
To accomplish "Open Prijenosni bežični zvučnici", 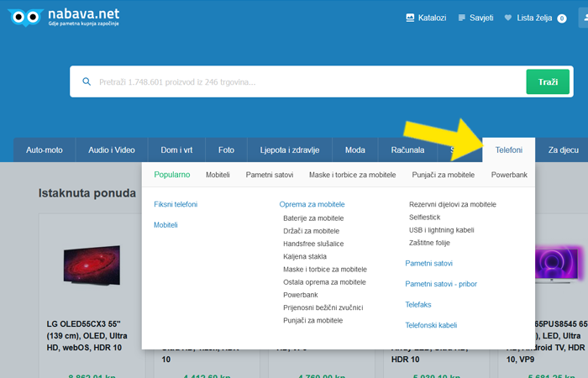I will pos(323,307).
